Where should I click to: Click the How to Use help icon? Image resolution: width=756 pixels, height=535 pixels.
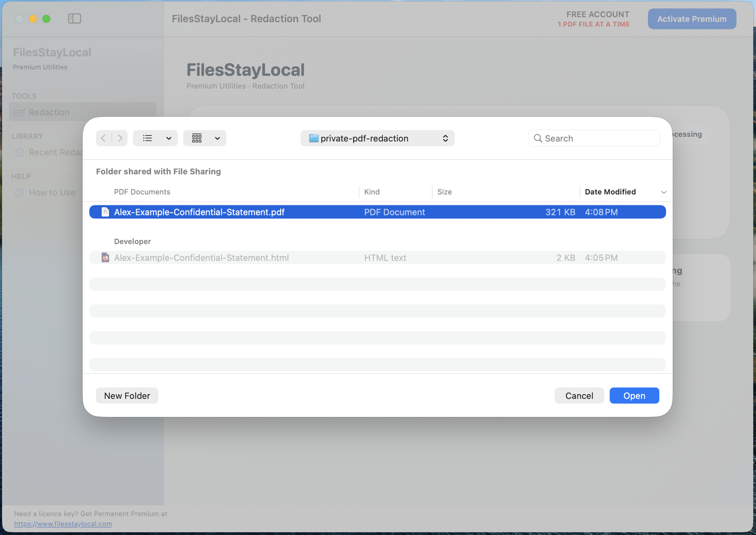(x=19, y=192)
